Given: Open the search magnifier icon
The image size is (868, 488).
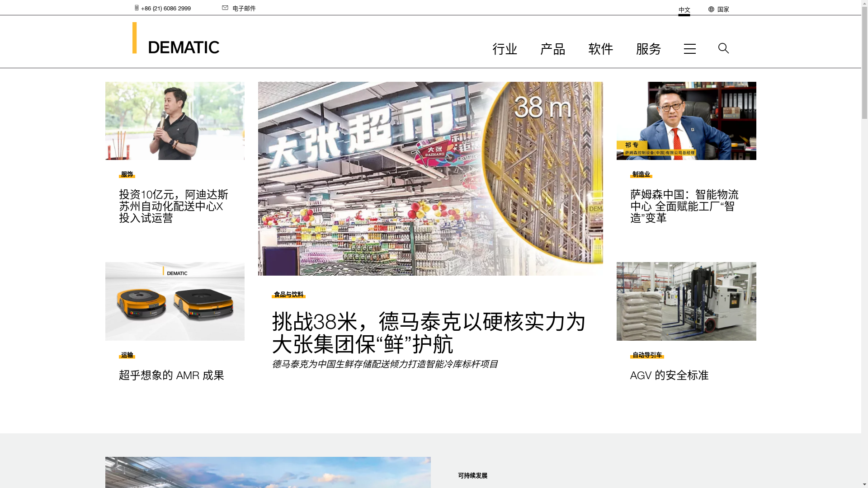Looking at the screenshot, I should (723, 48).
